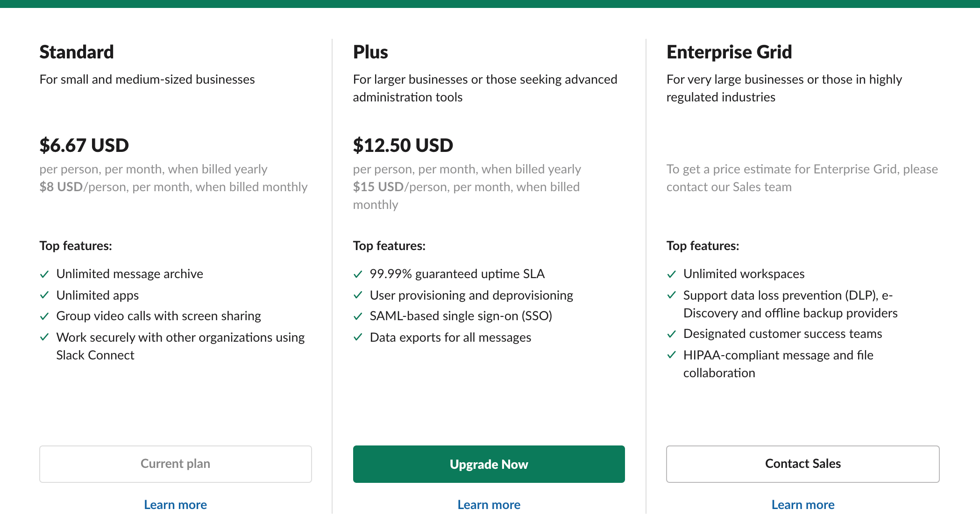Open Learn more under the Plus plan
This screenshot has height=531, width=980.
tap(489, 504)
